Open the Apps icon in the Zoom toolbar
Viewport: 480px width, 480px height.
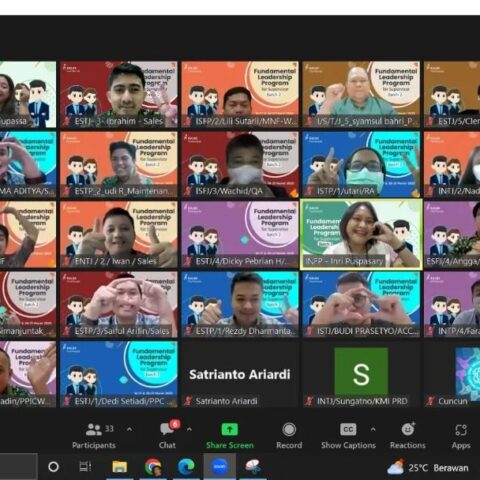coord(461,430)
